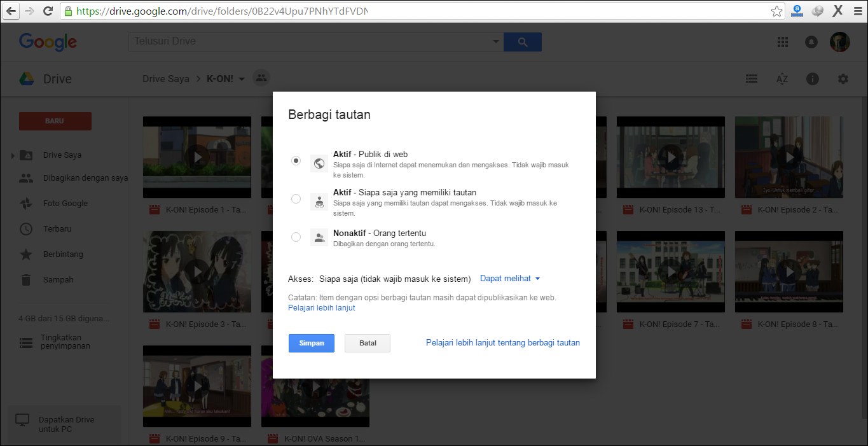Click the browser address bar URL

point(222,11)
